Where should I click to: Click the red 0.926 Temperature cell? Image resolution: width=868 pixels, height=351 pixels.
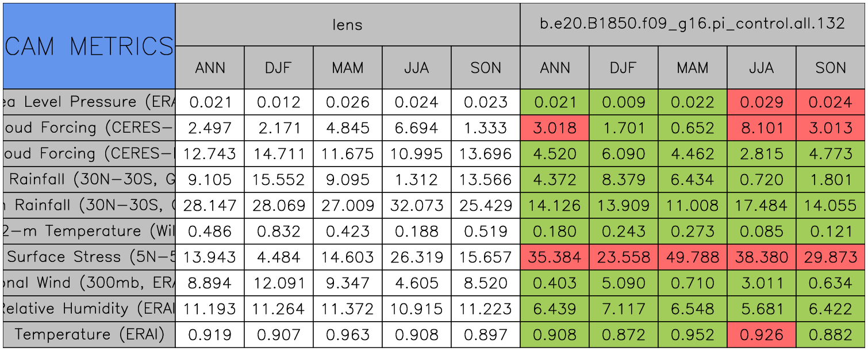click(x=761, y=335)
